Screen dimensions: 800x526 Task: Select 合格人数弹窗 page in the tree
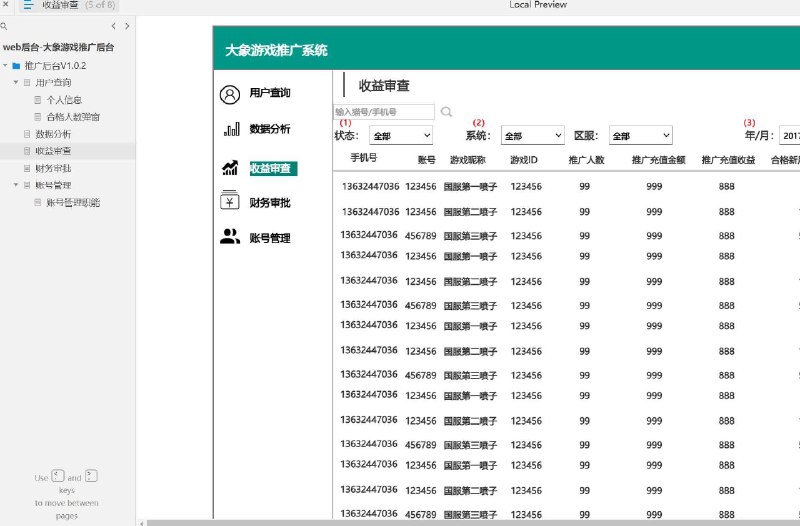click(x=73, y=117)
